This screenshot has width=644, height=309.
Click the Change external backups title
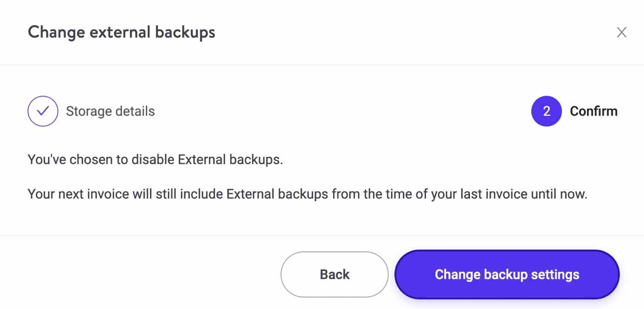(122, 32)
